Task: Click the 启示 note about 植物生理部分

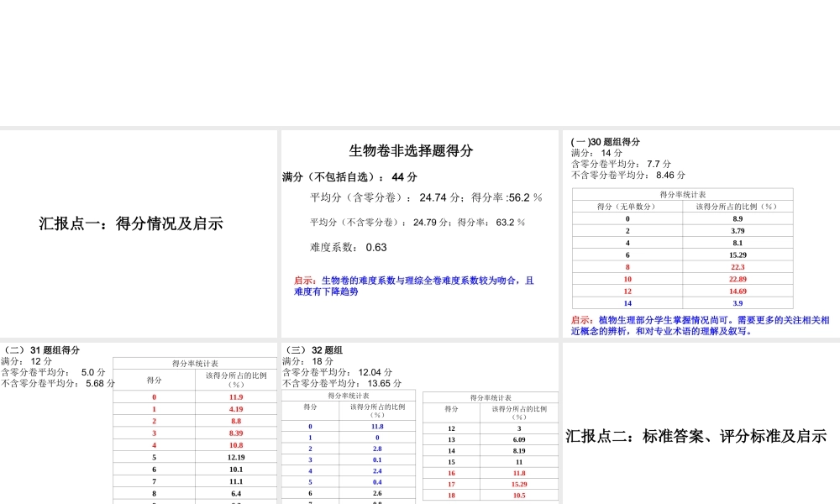Action: (x=701, y=326)
